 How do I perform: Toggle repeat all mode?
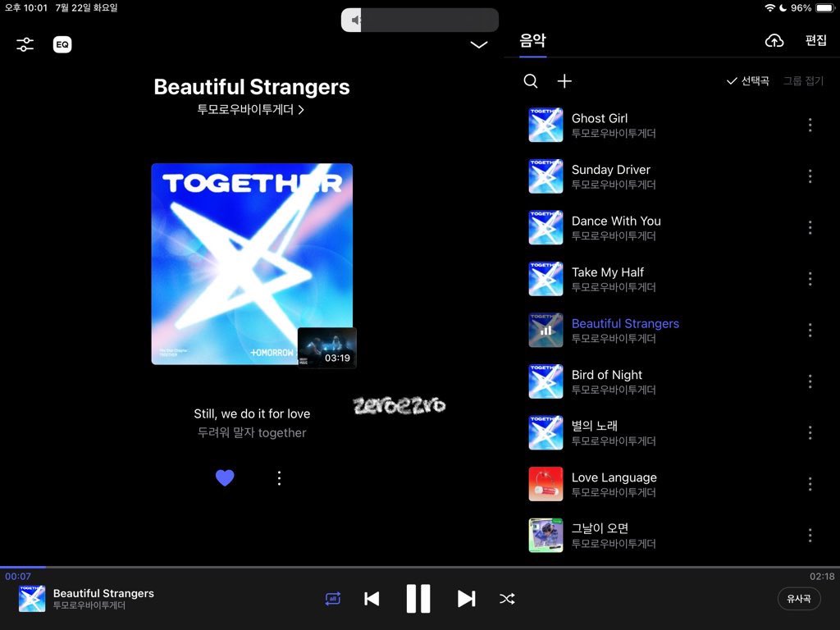pyautogui.click(x=333, y=598)
